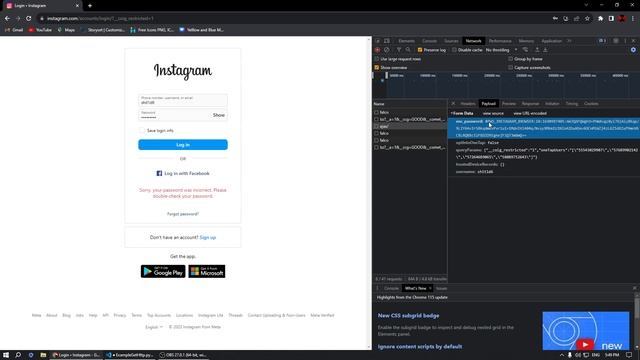Image resolution: width=640 pixels, height=360 pixels.
Task: Click Log in with Facebook
Action: tap(183, 173)
